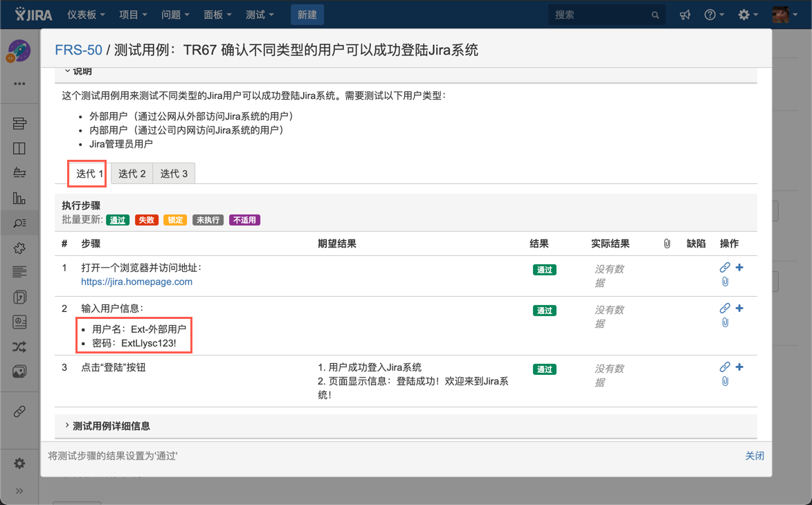
Task: Click step 2 link defect icon
Action: pos(725,309)
